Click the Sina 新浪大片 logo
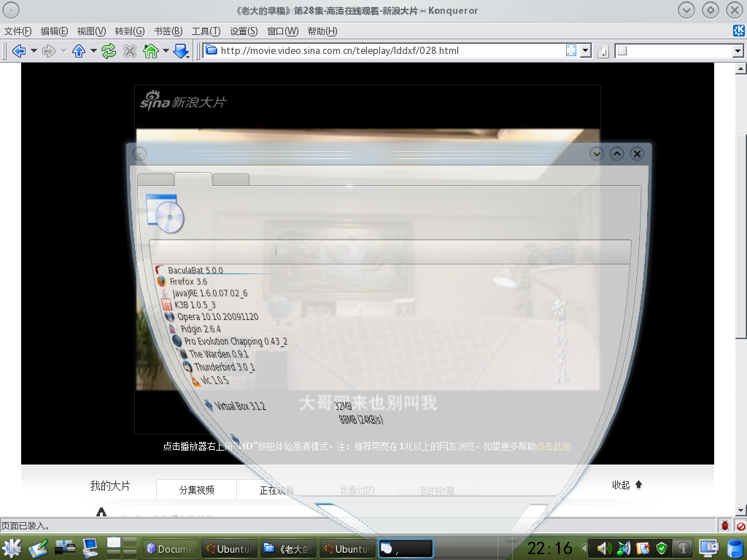Screen dimensions: 747x560 click(183, 101)
